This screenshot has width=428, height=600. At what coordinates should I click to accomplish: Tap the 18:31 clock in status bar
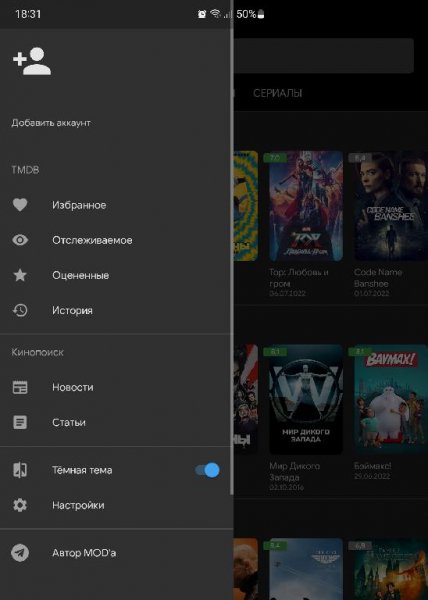tap(28, 14)
